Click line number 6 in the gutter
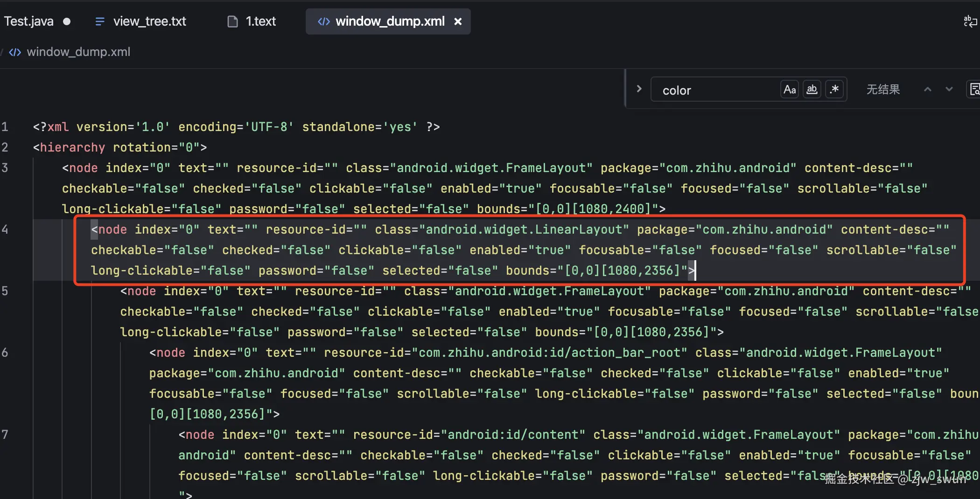 point(5,353)
